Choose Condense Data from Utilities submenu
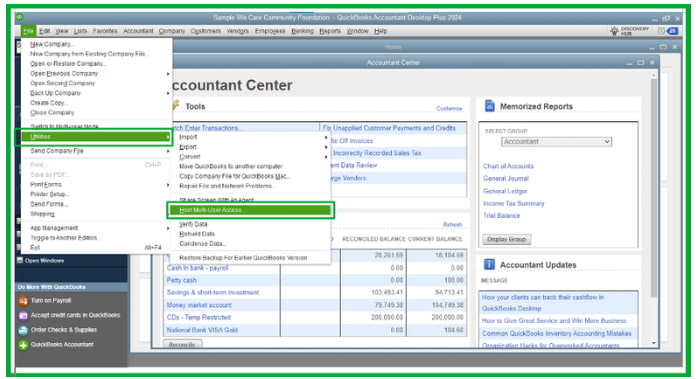 [x=202, y=244]
